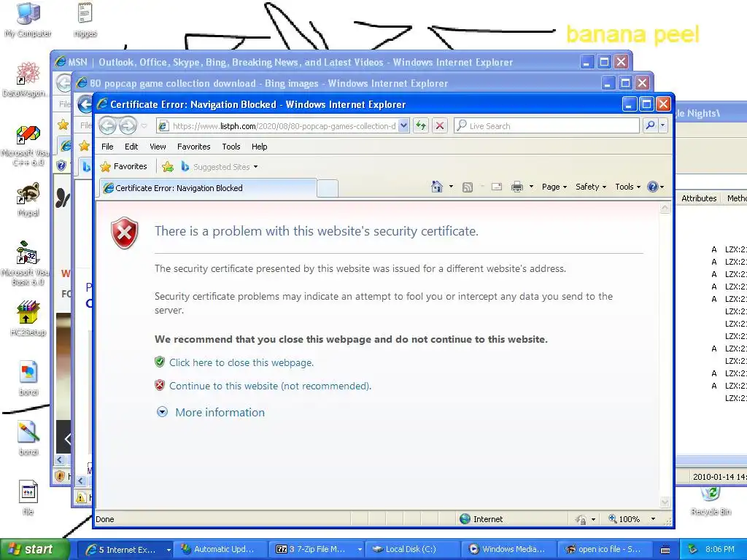Click the link to close this webpage
This screenshot has width=747, height=560.
pos(241,362)
